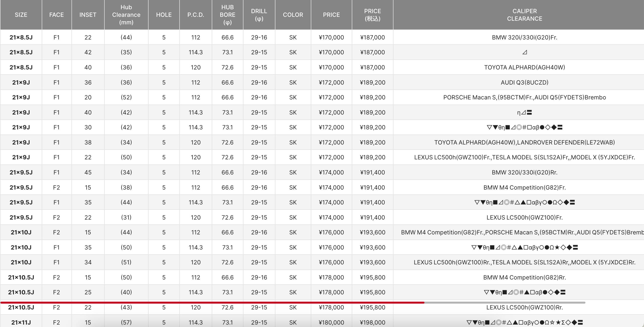Click hub clearance value (31)
Screen dimensions: 644x327
tap(126, 218)
